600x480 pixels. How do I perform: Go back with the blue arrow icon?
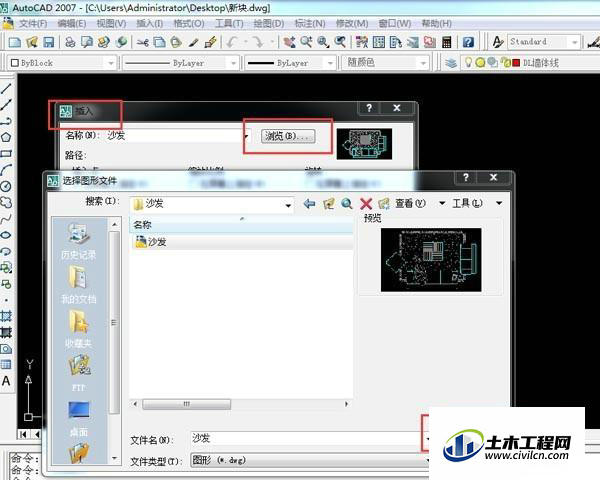point(309,204)
